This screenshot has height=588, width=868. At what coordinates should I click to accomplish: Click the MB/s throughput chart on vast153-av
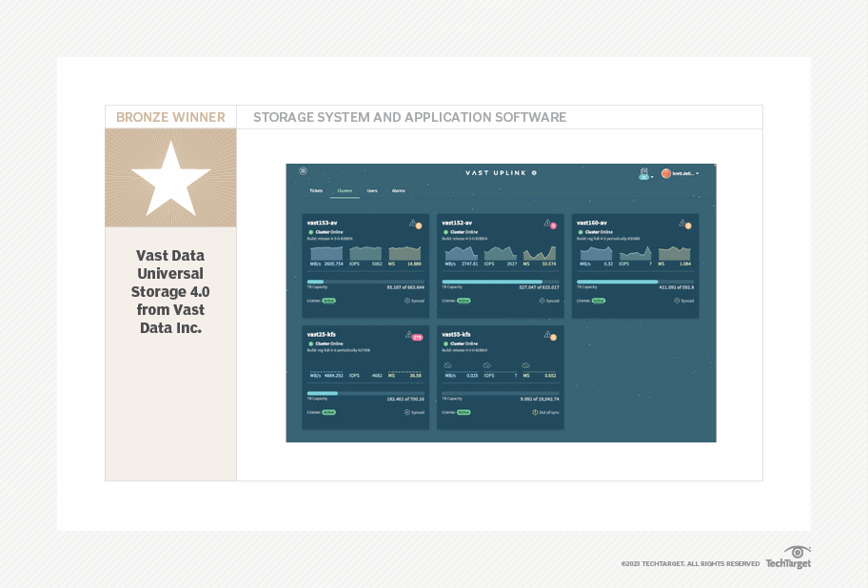click(324, 253)
